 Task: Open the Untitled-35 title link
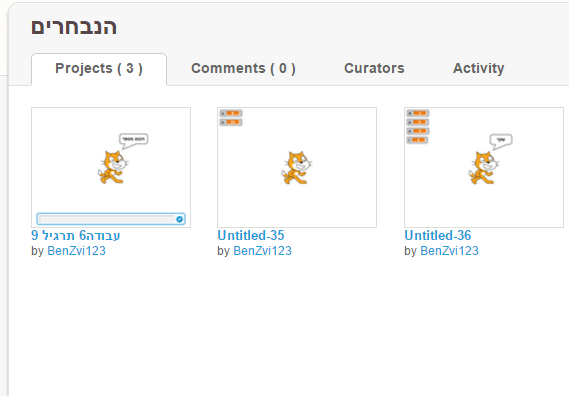[251, 236]
